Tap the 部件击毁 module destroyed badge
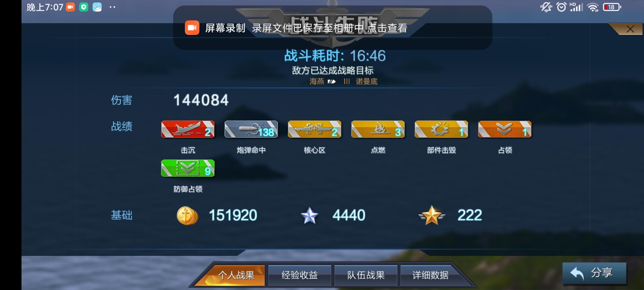This screenshot has width=644, height=290. [441, 129]
